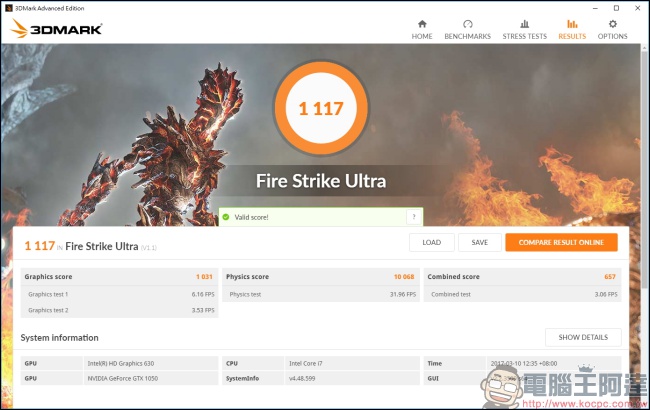Click the Graphics score value 1 031
The height and width of the screenshot is (410, 650).
[x=204, y=277]
